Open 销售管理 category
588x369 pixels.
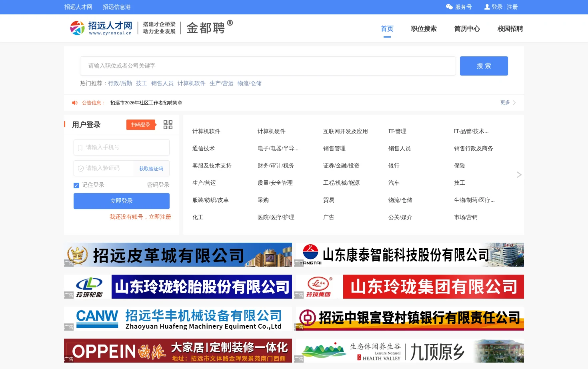click(x=334, y=148)
